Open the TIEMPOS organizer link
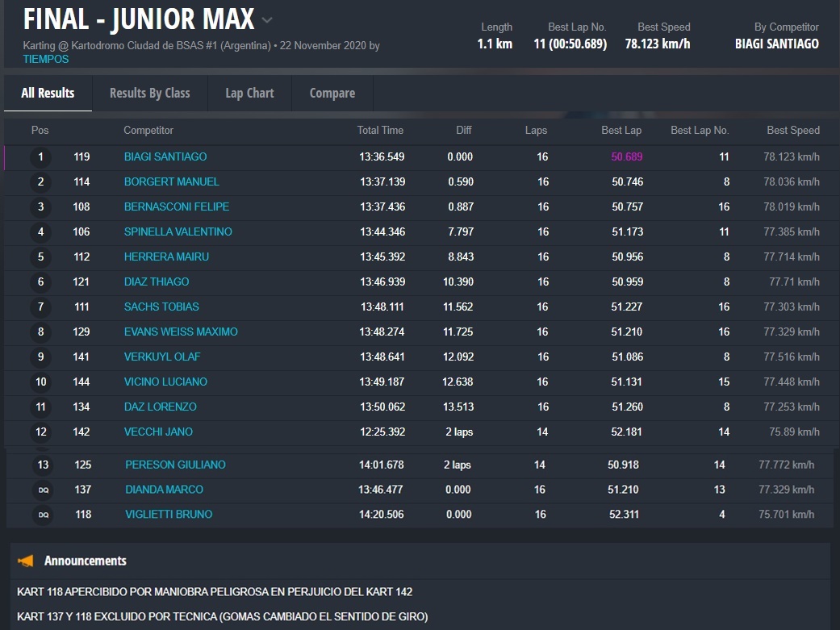The image size is (840, 630). tap(46, 59)
